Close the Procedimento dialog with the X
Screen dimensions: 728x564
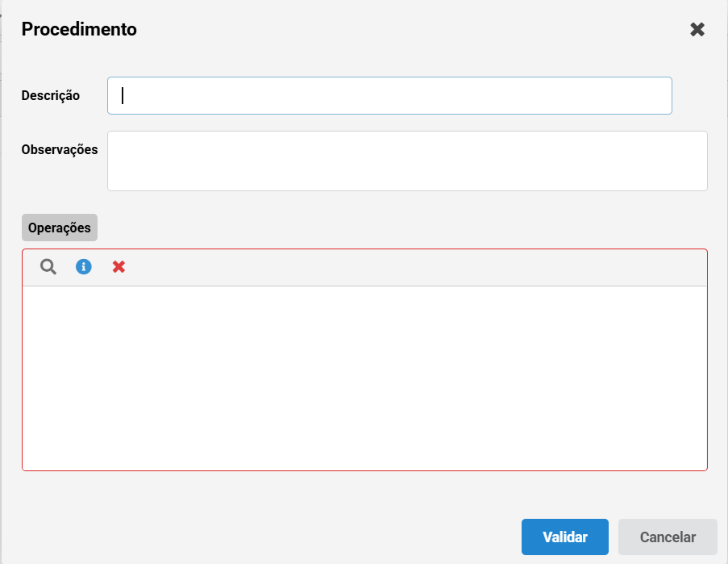coord(697,29)
